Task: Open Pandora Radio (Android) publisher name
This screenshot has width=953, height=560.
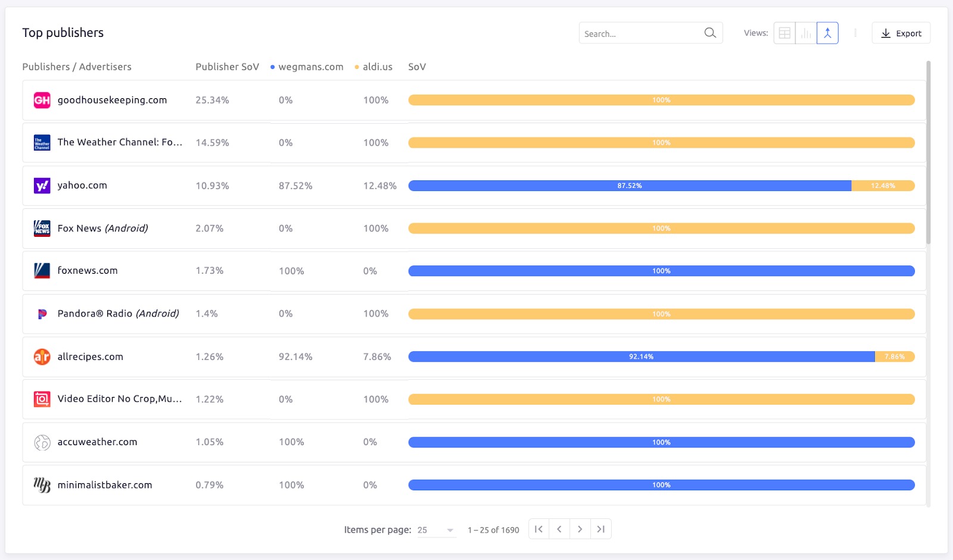Action: click(x=118, y=314)
